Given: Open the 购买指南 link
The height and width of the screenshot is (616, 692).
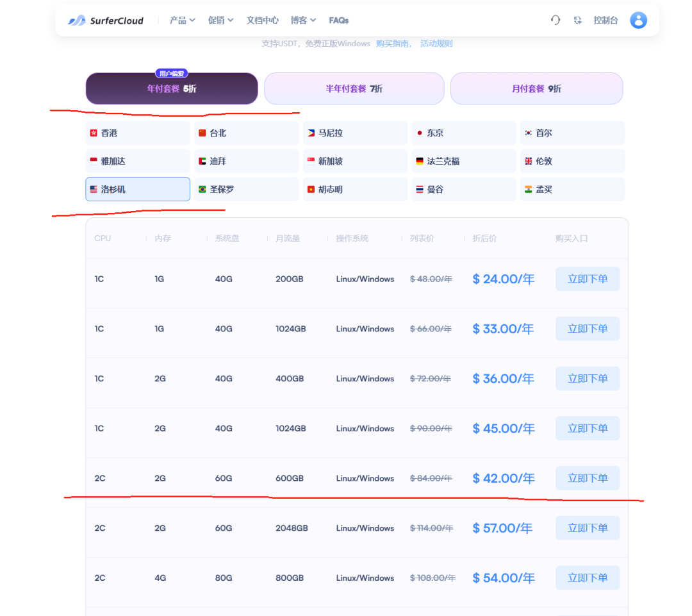Looking at the screenshot, I should [x=394, y=44].
